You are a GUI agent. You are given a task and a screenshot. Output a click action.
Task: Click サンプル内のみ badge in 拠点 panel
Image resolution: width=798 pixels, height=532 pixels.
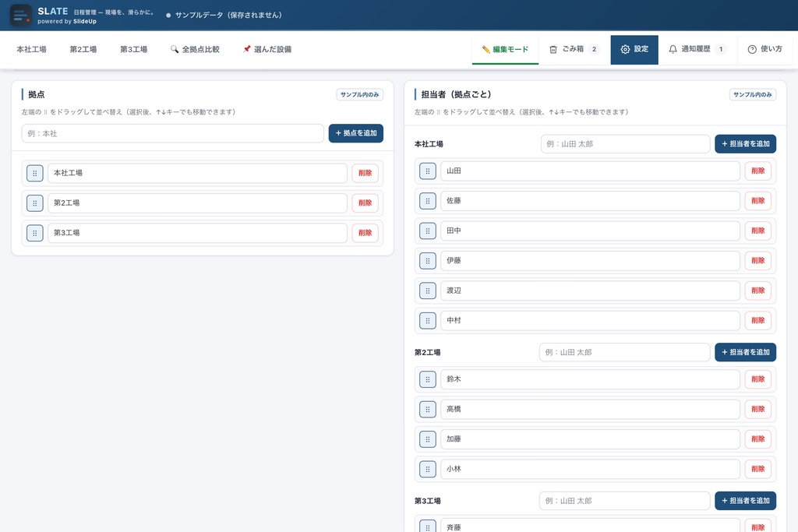(x=360, y=94)
